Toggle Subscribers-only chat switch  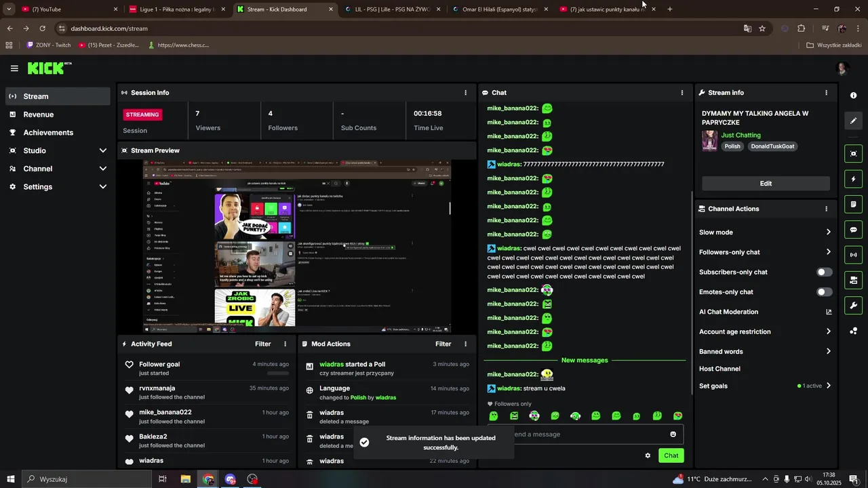click(824, 272)
